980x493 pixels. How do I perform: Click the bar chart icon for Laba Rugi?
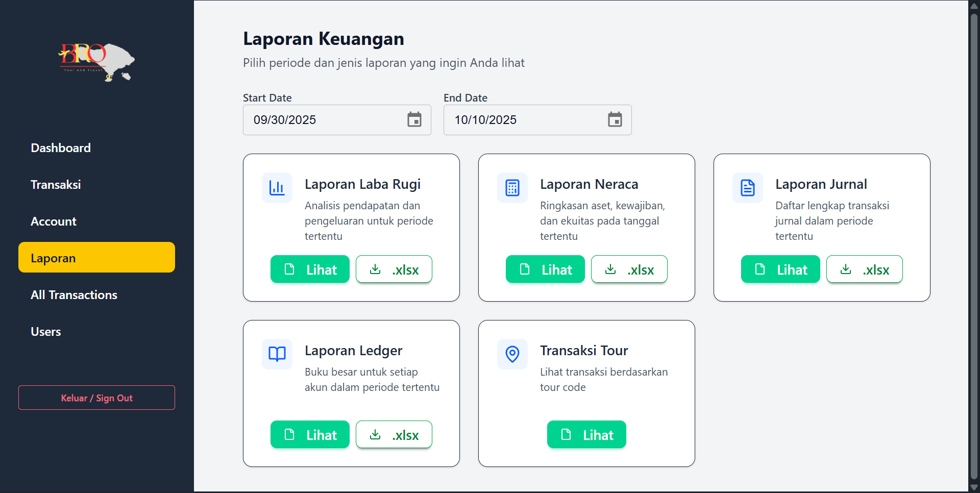point(277,188)
